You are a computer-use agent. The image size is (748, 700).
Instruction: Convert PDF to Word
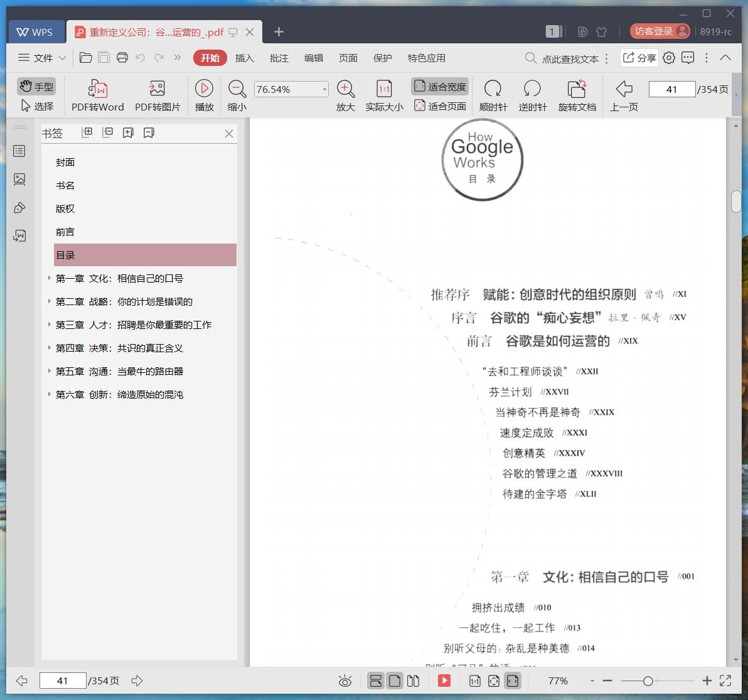coord(98,96)
